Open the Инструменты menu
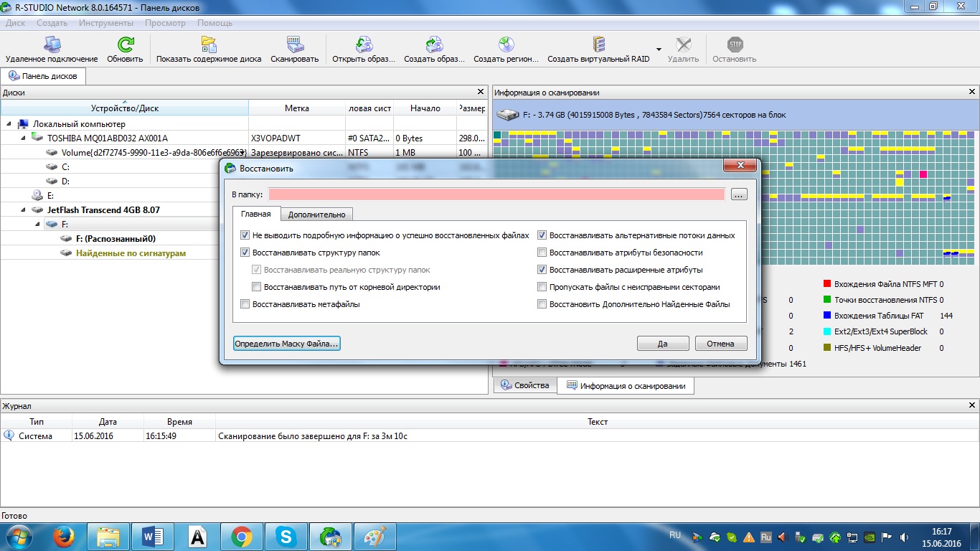 click(106, 23)
